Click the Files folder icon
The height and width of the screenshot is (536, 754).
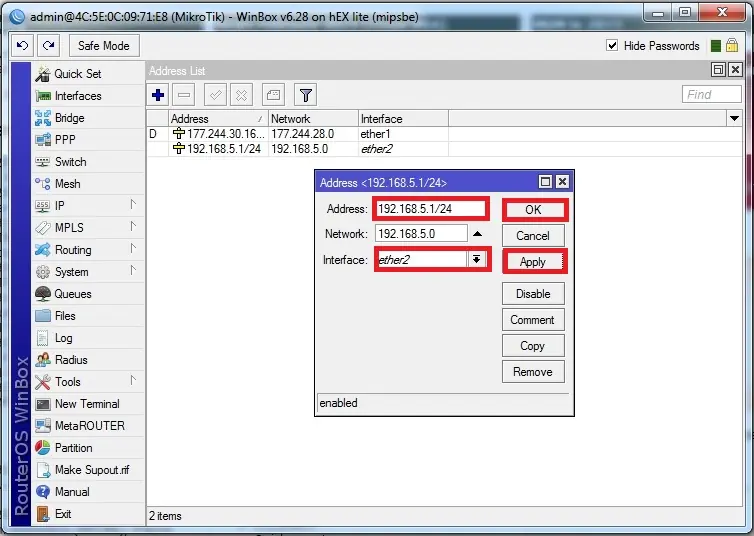click(x=43, y=316)
